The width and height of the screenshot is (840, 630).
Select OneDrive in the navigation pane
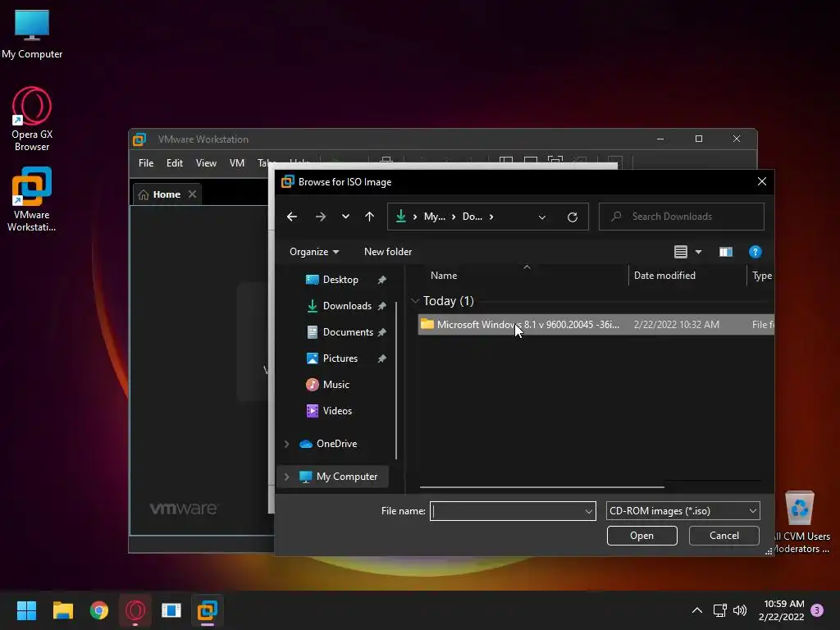click(336, 444)
